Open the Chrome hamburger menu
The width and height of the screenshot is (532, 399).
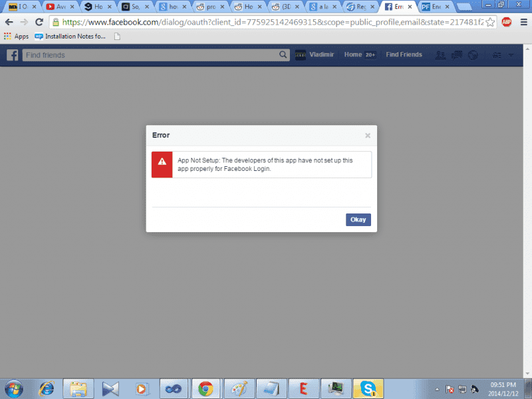(523, 22)
